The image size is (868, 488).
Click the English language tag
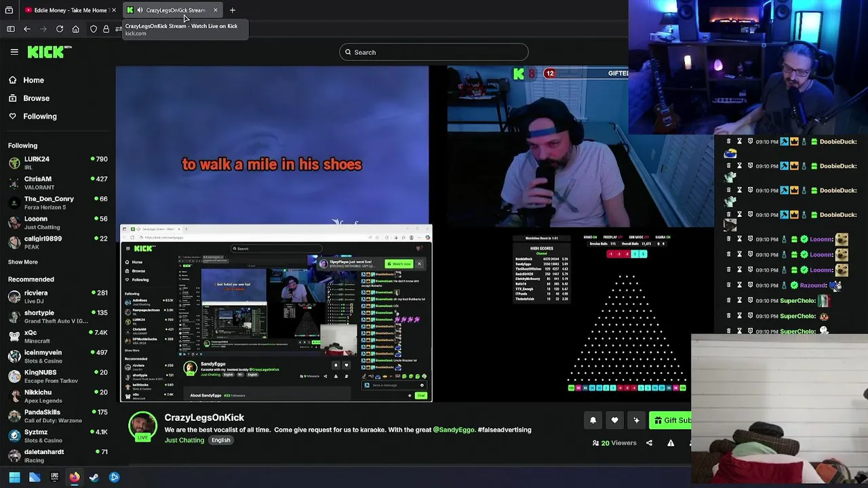click(220, 440)
